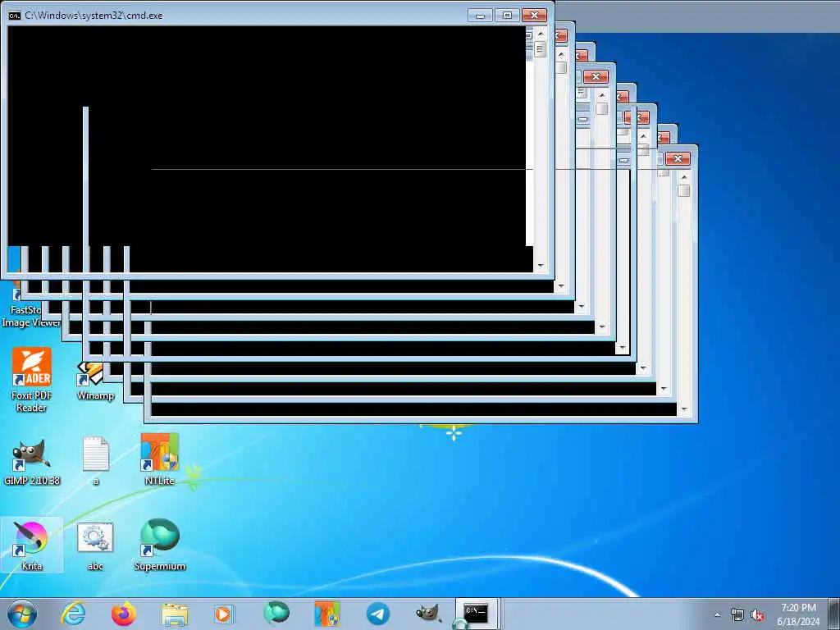Click the cmd.exe taskbar button

pos(477,614)
